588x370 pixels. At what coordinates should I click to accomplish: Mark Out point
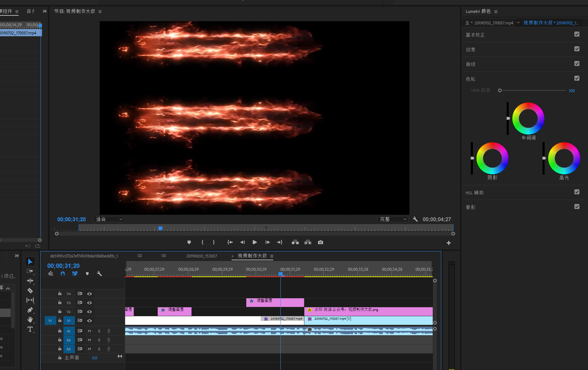pos(214,242)
